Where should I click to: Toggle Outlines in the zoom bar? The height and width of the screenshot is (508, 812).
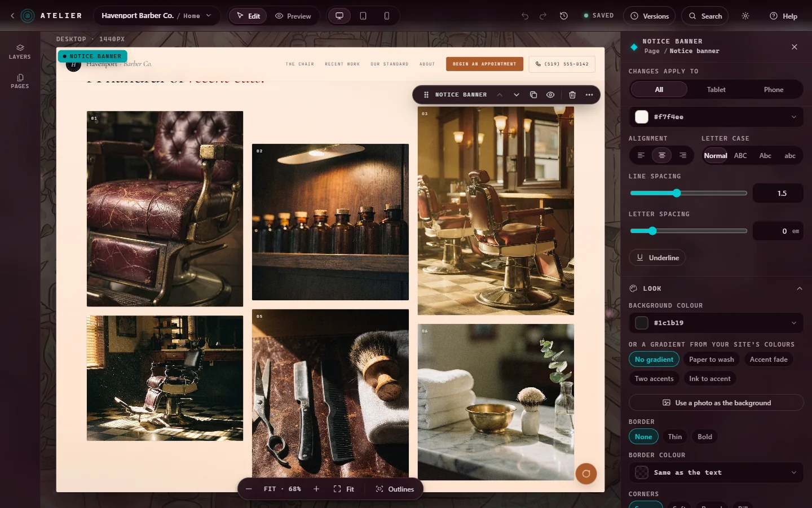395,489
